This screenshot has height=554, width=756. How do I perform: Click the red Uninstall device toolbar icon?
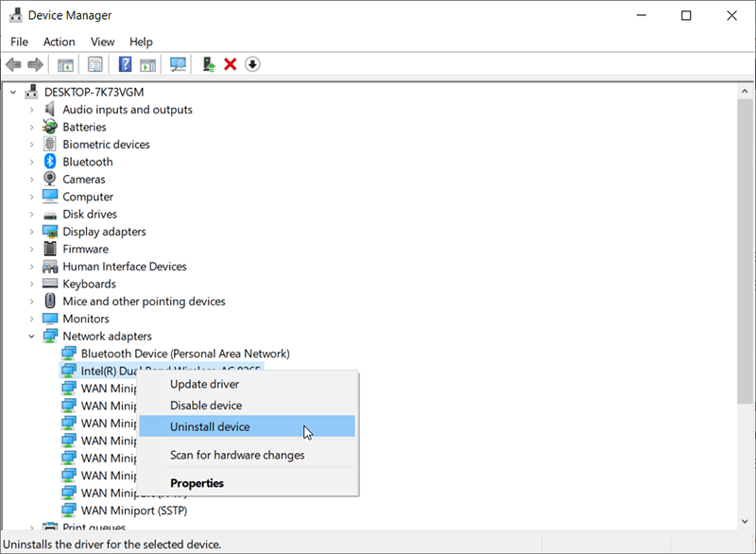click(x=230, y=64)
